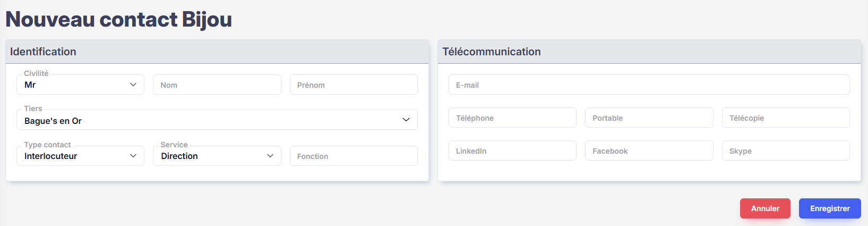Click the Téléphone field

pos(512,118)
